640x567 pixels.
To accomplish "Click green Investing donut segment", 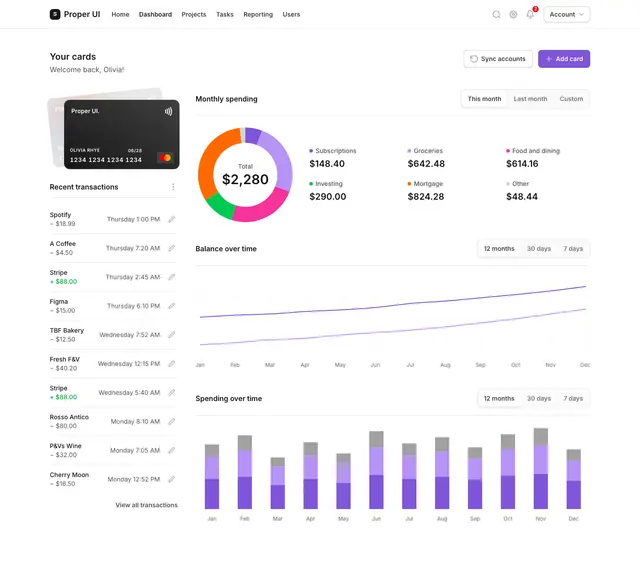I will [221, 207].
